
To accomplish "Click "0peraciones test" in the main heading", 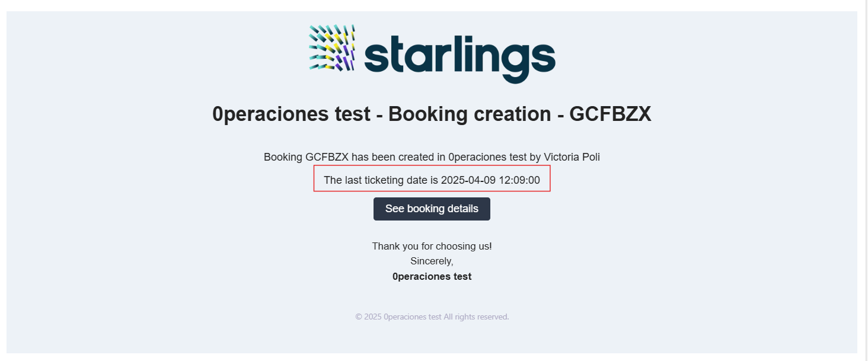I will point(291,114).
